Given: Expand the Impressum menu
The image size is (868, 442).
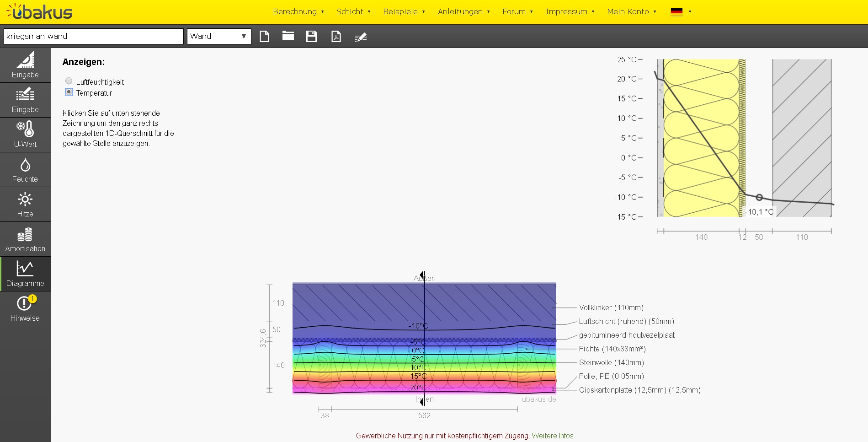Looking at the screenshot, I should (570, 11).
